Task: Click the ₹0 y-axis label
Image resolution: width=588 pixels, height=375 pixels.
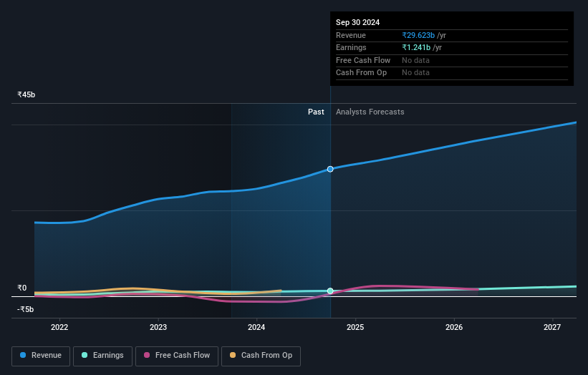Action: [x=22, y=288]
